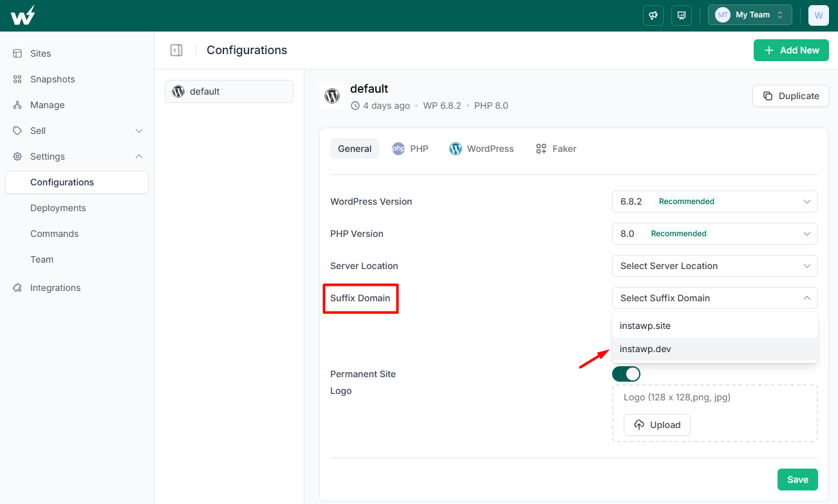Click the Upload logo button
Viewport: 838px width, 504px height.
point(657,425)
